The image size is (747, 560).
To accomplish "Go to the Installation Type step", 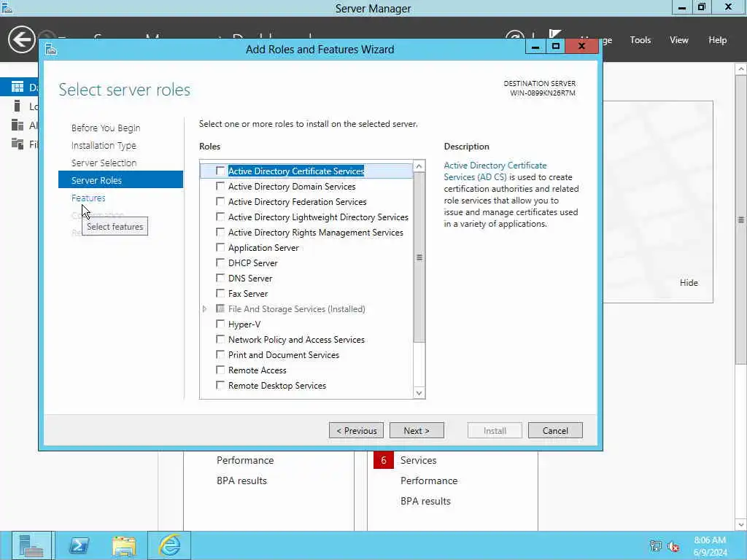I will [x=104, y=145].
